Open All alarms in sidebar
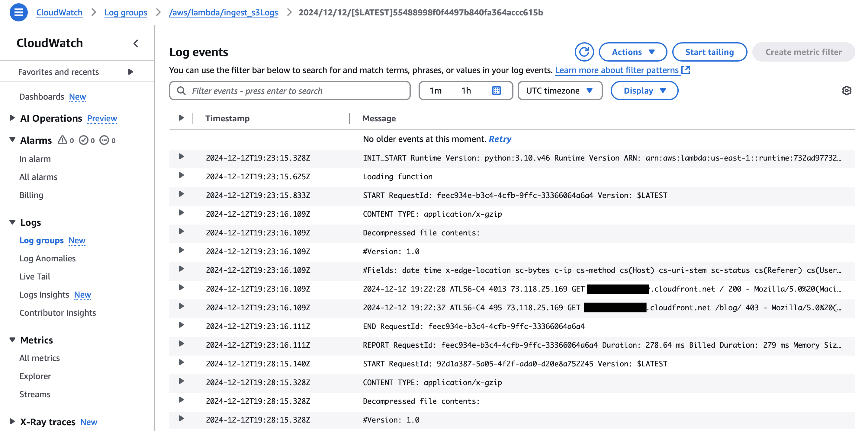The image size is (868, 431). (38, 177)
